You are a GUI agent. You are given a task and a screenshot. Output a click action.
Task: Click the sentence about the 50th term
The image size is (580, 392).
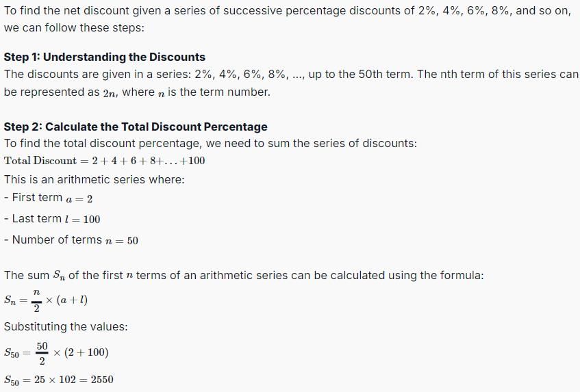[x=291, y=83]
